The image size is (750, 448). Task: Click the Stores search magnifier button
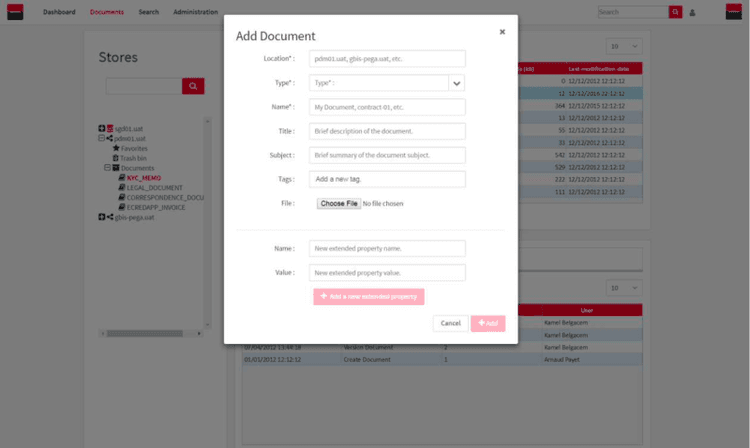(x=193, y=86)
